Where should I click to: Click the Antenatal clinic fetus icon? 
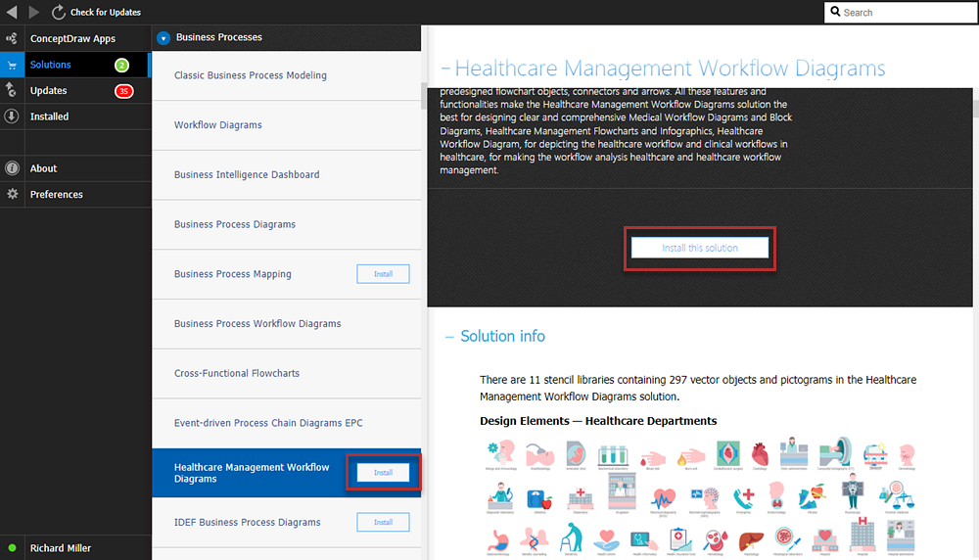pos(576,454)
